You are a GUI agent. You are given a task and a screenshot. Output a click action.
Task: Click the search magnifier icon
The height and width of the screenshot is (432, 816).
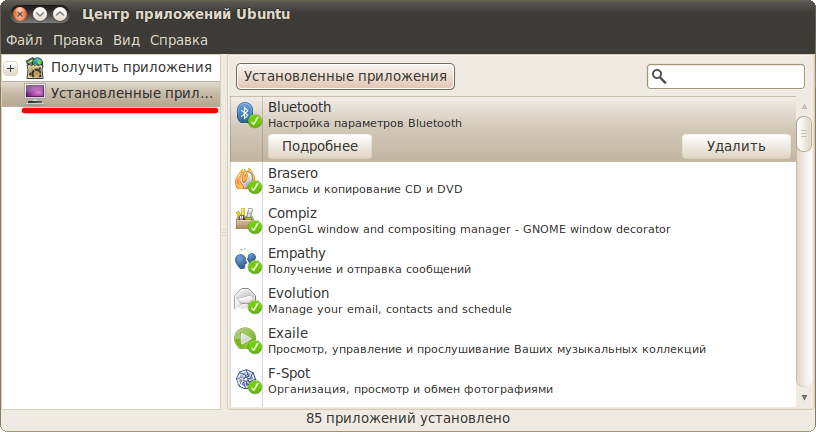coord(659,77)
